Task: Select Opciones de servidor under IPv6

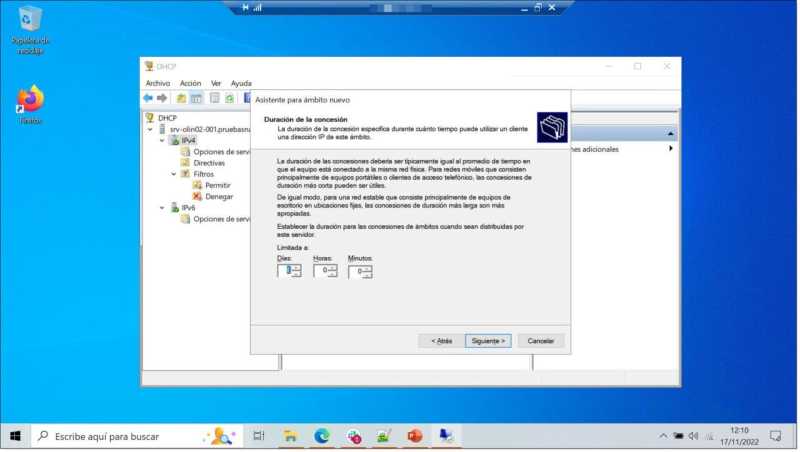Action: [221, 219]
